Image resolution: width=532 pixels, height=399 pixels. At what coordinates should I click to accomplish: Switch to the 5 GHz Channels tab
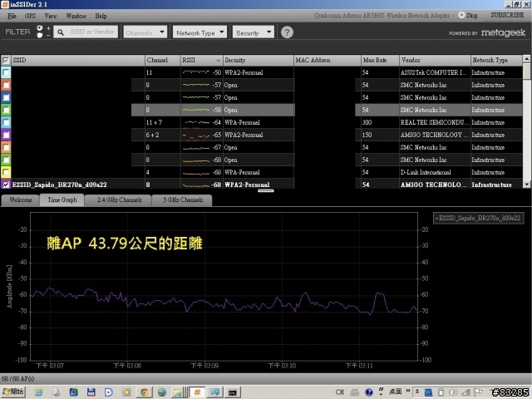click(183, 199)
